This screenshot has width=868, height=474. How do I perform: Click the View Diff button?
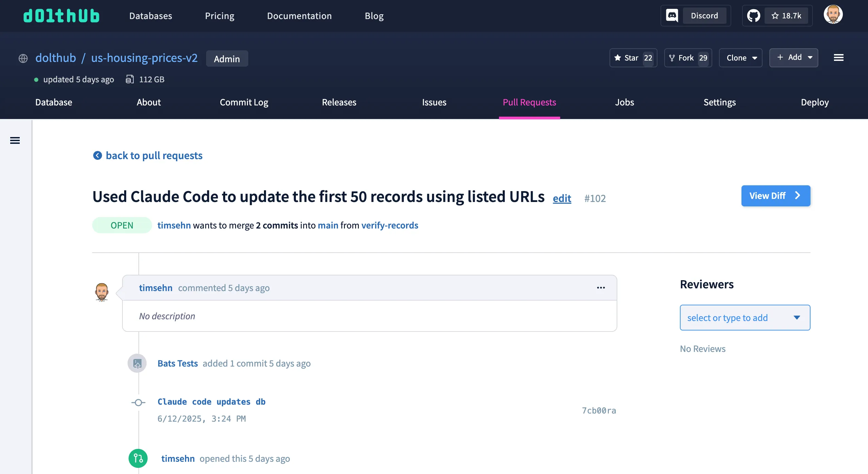tap(775, 196)
